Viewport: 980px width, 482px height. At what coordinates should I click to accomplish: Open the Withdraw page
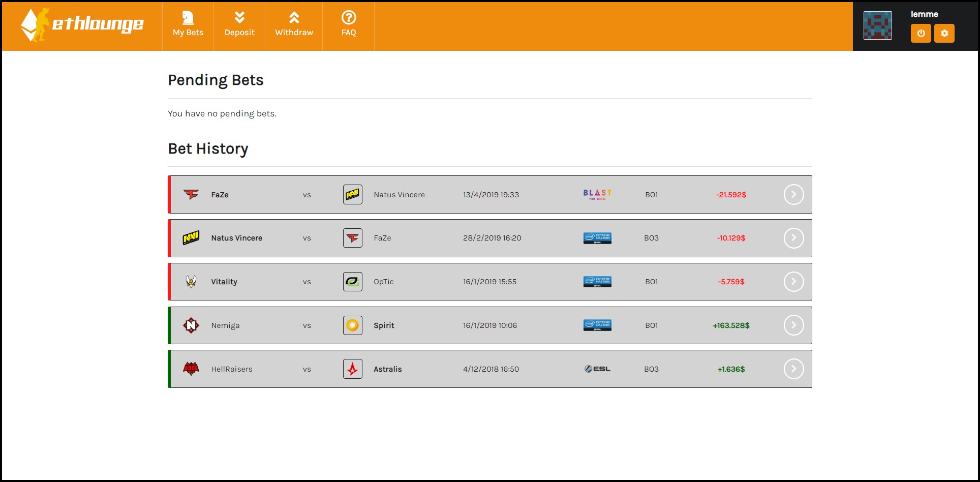point(294,25)
